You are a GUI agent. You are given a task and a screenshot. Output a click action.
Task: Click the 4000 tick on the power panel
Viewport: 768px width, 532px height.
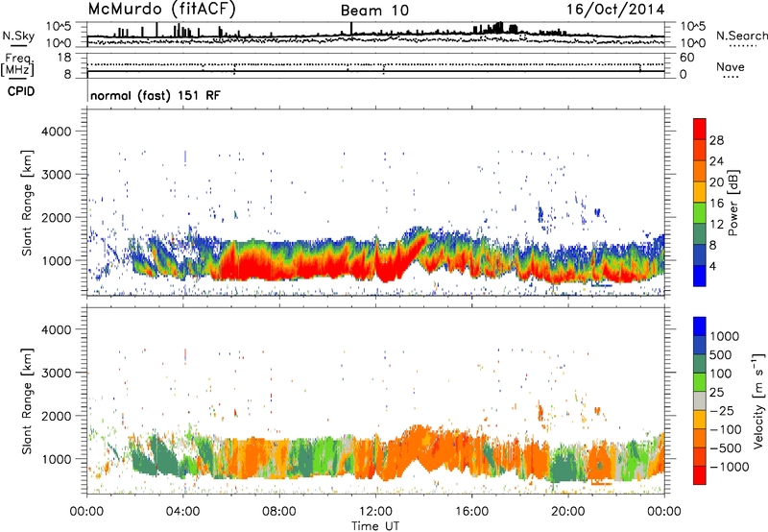pyautogui.click(x=57, y=132)
